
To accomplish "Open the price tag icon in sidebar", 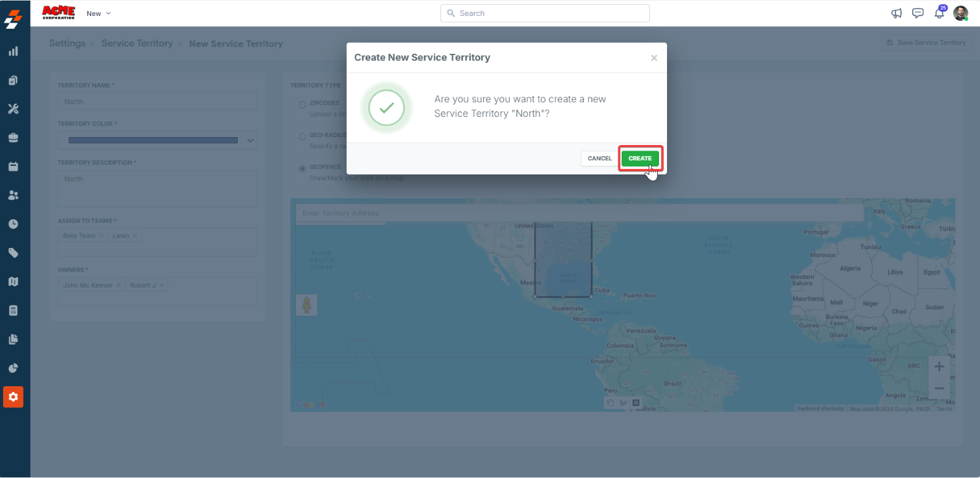I will 13,253.
